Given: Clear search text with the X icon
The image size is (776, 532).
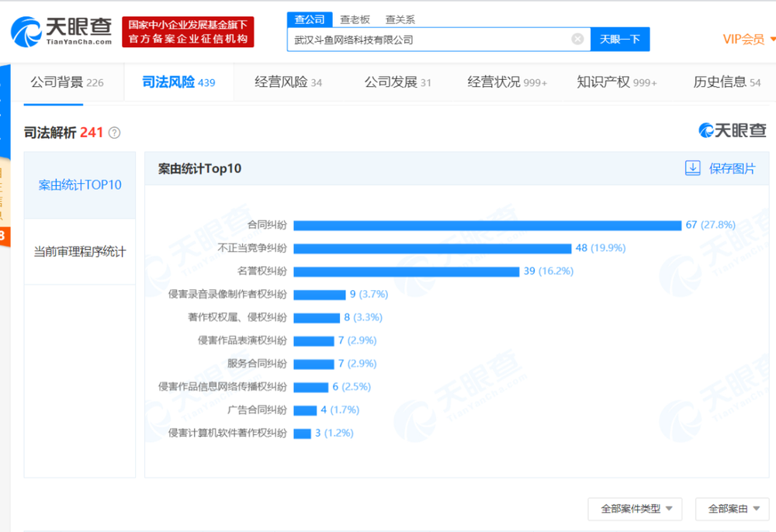Looking at the screenshot, I should [x=577, y=40].
